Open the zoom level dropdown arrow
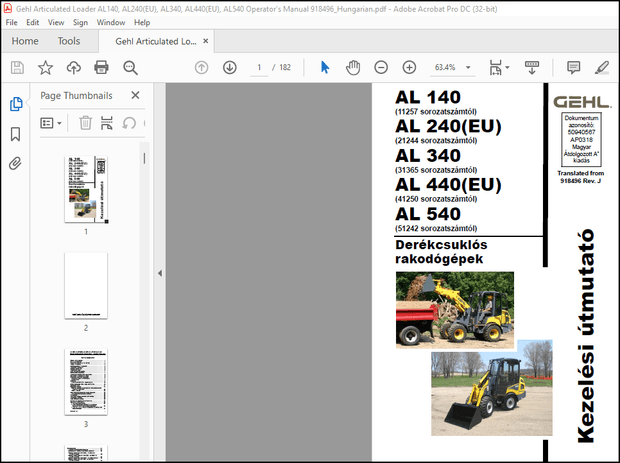620x463 pixels. pos(468,68)
